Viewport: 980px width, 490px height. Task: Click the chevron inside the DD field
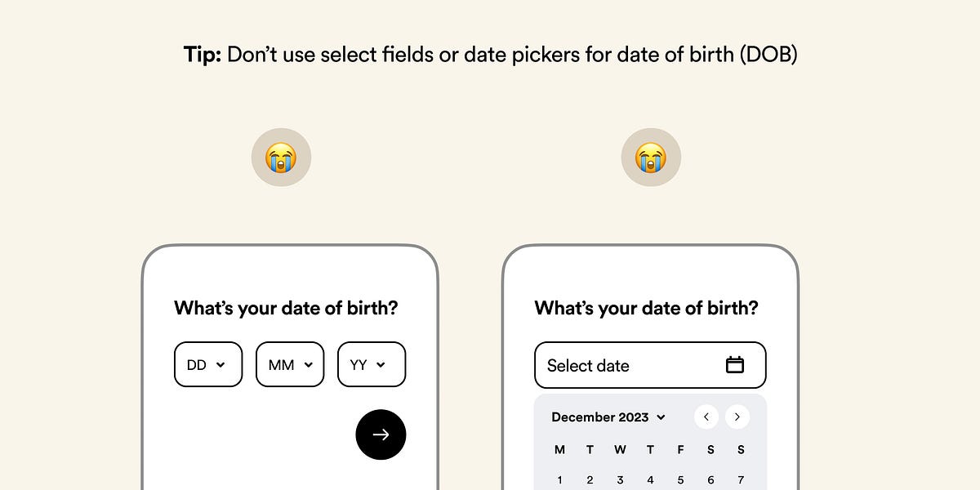[219, 365]
